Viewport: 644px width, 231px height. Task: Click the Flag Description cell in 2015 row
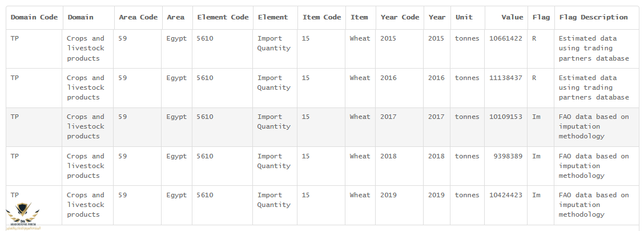(594, 48)
